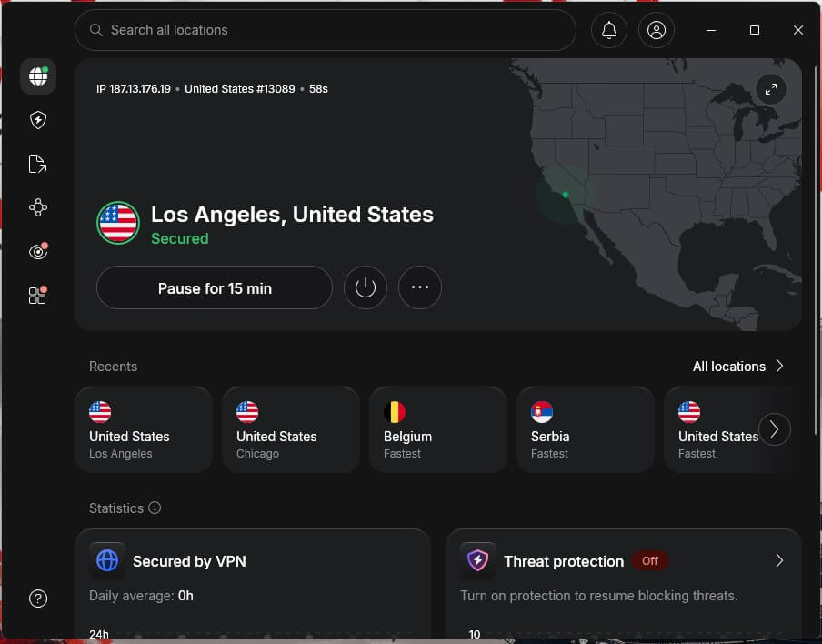This screenshot has height=644, width=822.
Task: Click the IP 187.13.176.19 text
Action: point(134,88)
